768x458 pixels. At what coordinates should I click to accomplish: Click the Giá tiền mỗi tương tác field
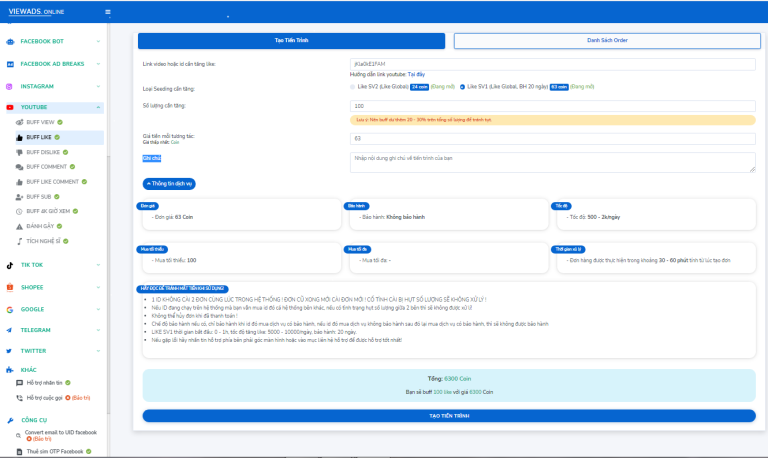click(552, 139)
